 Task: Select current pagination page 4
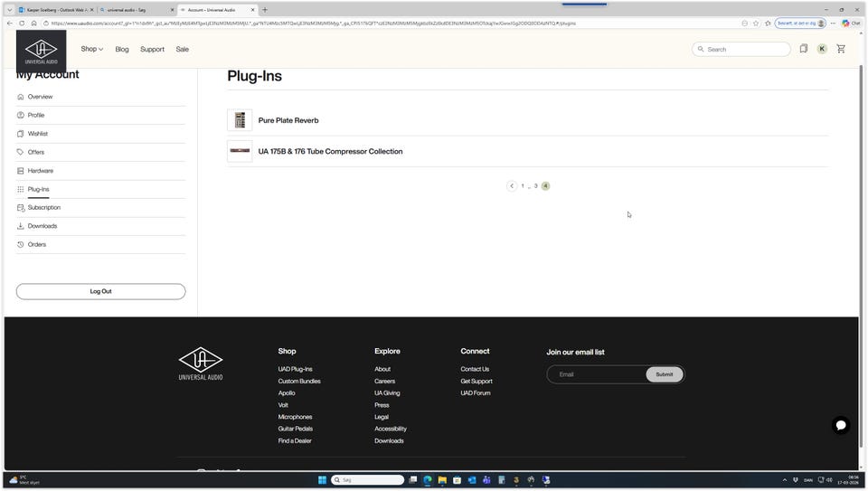546,186
